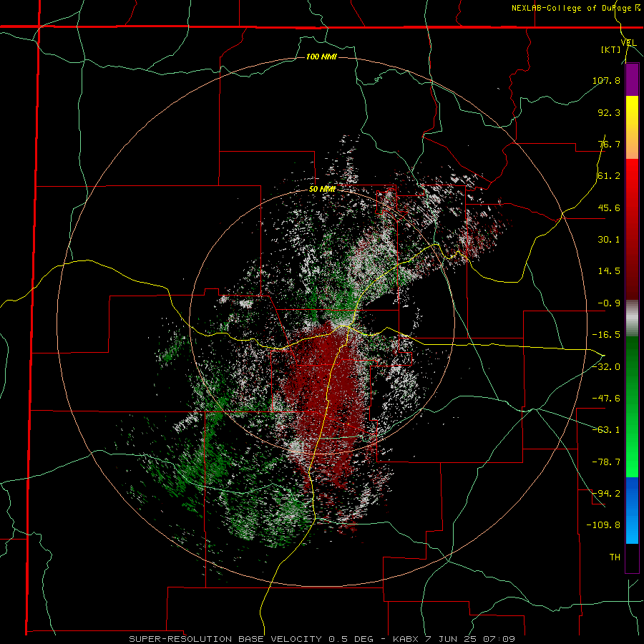Click the VEL legend title
644x644 pixels.
[629, 43]
